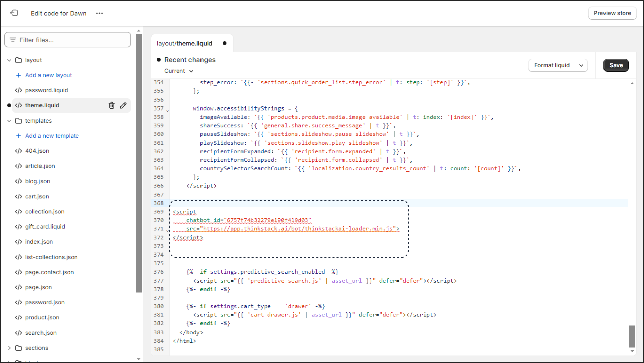This screenshot has width=644, height=363.
Task: Click the delete/trash icon for theme.liquid
Action: pos(112,105)
